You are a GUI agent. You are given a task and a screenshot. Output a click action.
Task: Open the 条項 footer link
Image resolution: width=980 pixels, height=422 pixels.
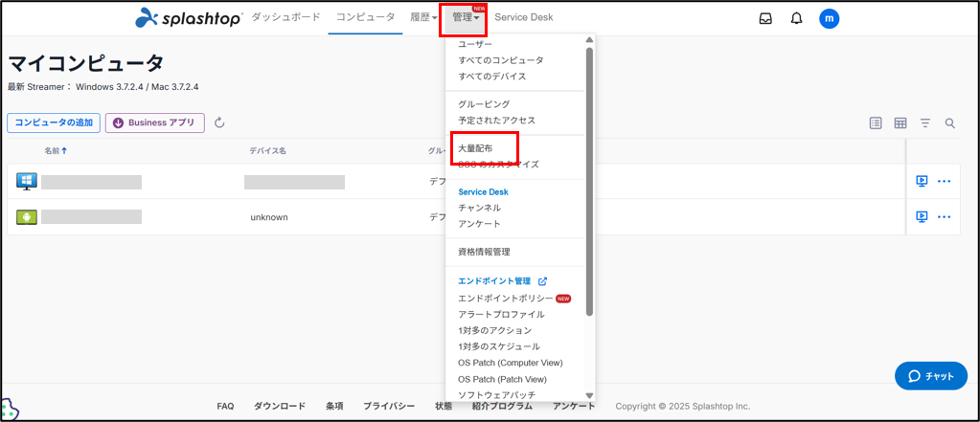click(x=334, y=407)
